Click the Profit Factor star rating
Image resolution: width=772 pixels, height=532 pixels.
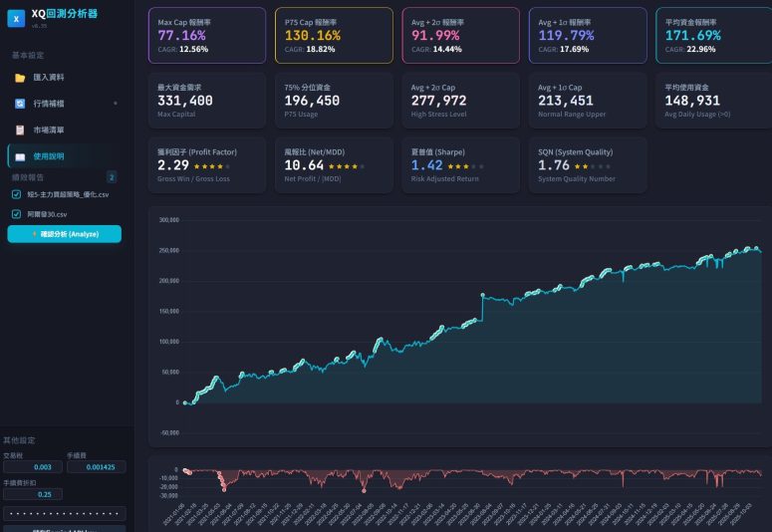(x=210, y=165)
